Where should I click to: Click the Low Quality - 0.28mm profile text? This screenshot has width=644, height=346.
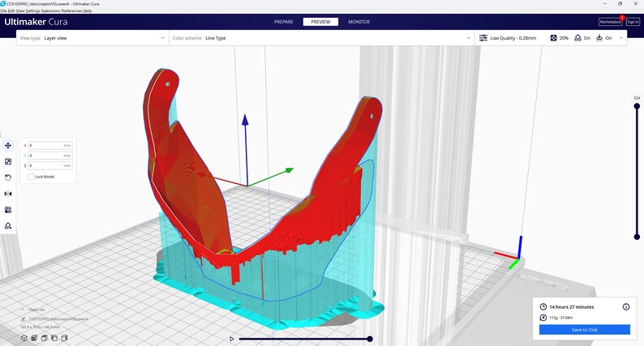point(513,38)
